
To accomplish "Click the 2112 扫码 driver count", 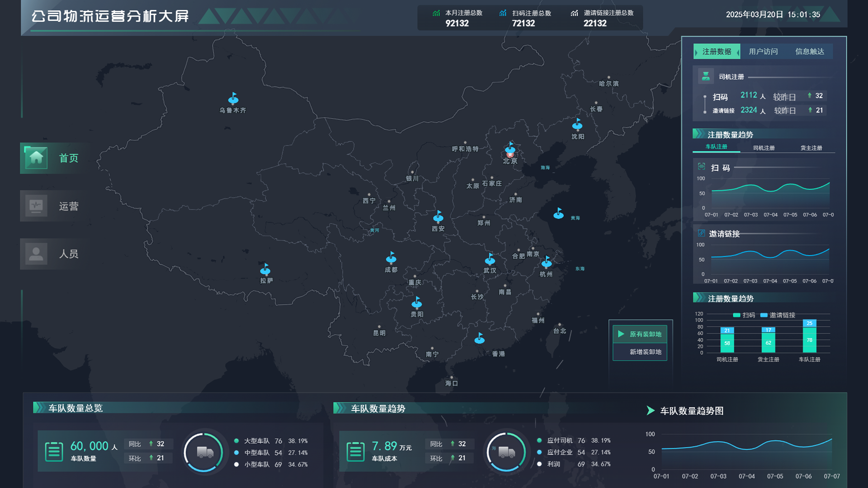I will point(749,95).
